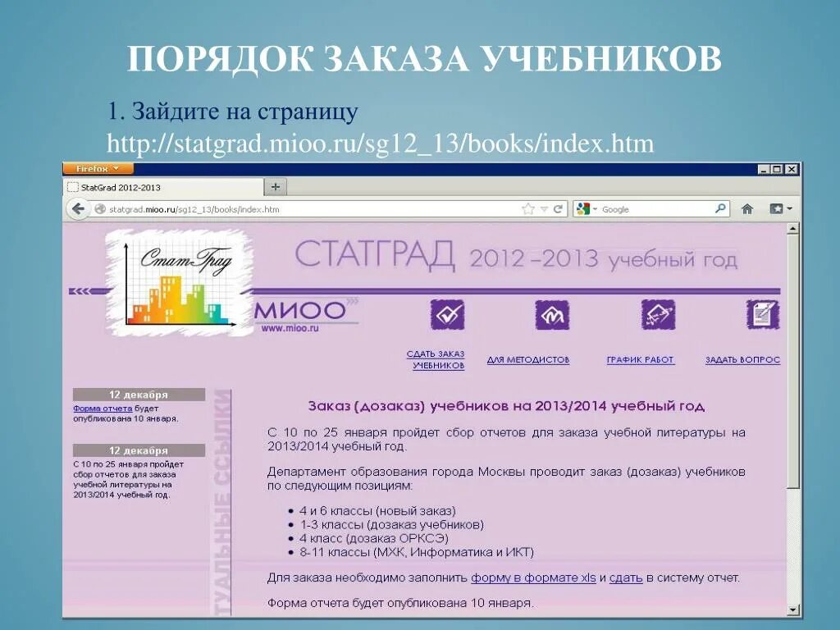Expand the address bar history dropdown

(x=544, y=208)
